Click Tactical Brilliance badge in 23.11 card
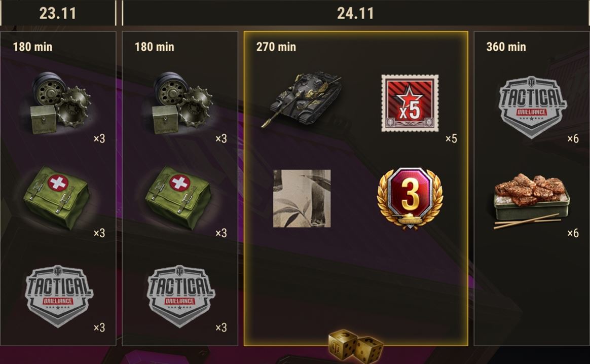 point(59,296)
